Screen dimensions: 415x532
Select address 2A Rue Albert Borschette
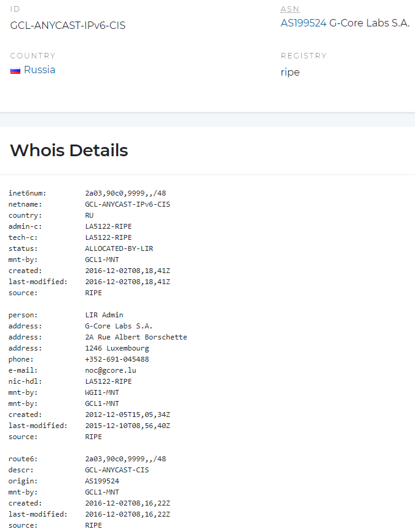(x=136, y=337)
